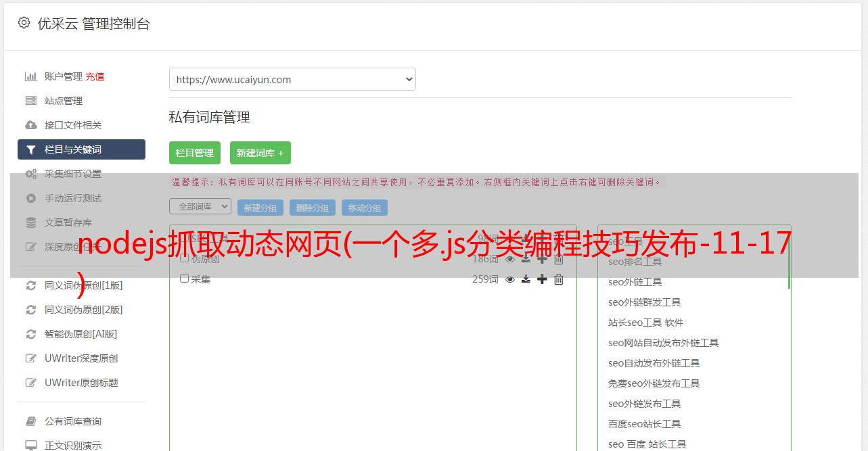Click the keyword list green scrollbar
This screenshot has width=868, height=451.
(789, 260)
